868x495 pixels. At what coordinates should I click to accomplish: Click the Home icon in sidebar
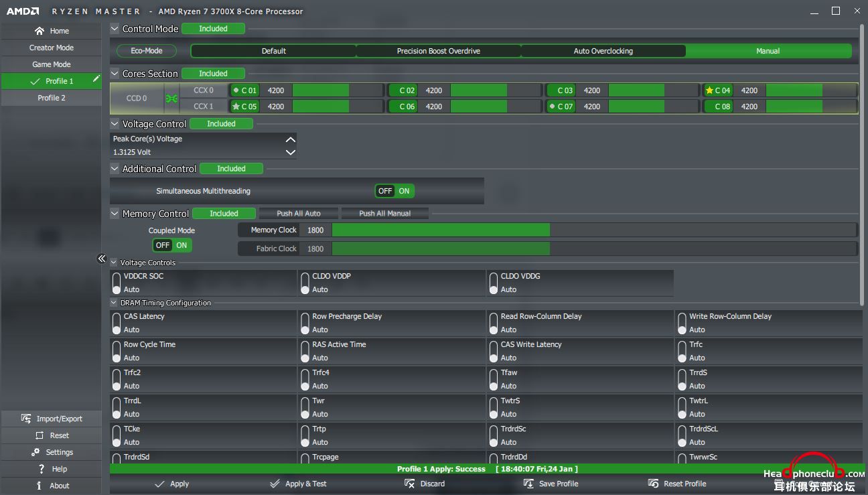point(40,31)
